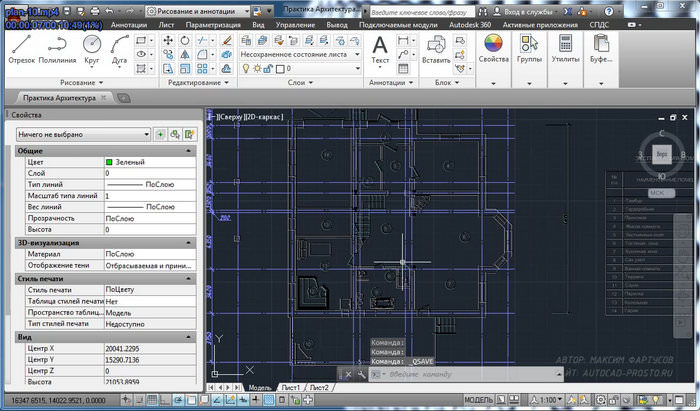Image resolution: width=700 pixels, height=411 pixels.
Task: Click the Текст annotation tool
Action: (x=380, y=47)
